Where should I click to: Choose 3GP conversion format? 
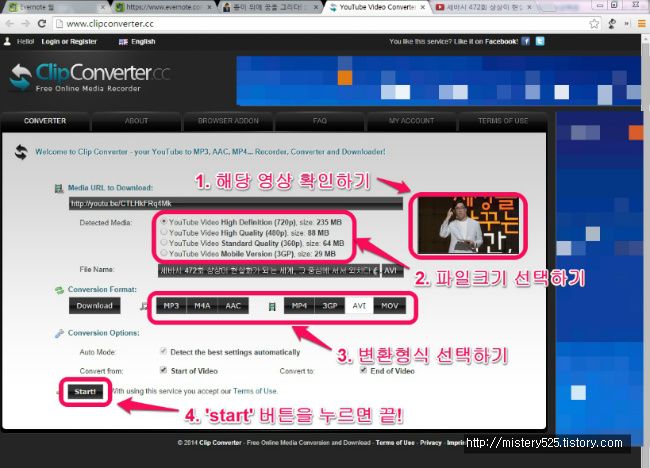pyautogui.click(x=330, y=306)
